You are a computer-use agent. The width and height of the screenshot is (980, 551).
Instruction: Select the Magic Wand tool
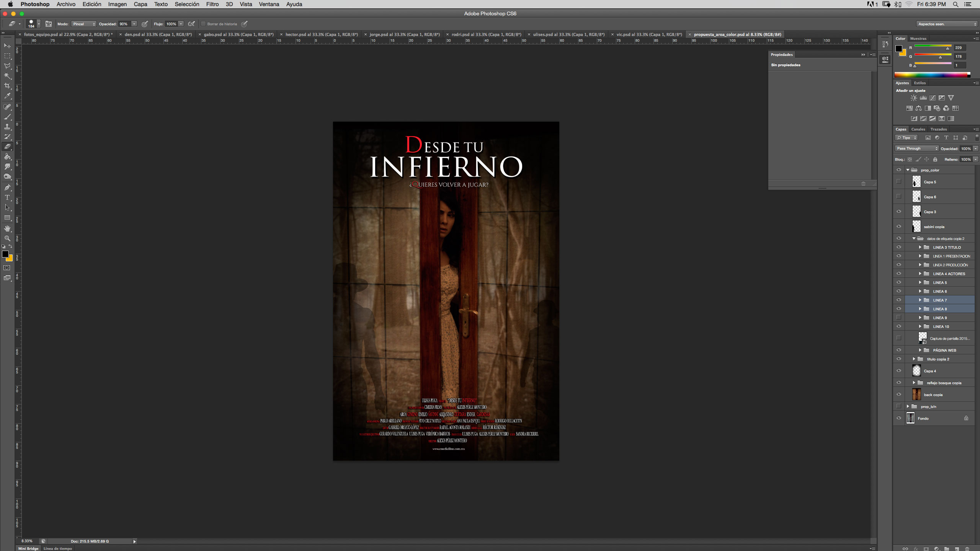pos(7,76)
